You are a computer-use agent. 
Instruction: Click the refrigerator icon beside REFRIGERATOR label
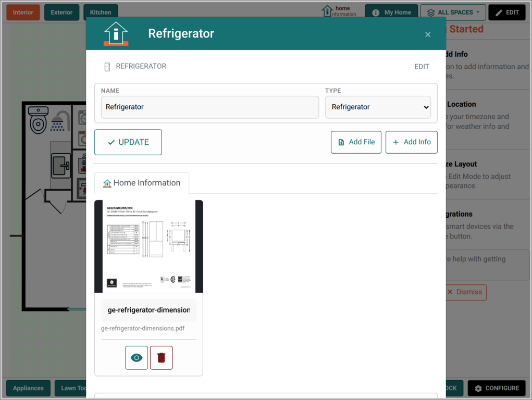[107, 67]
